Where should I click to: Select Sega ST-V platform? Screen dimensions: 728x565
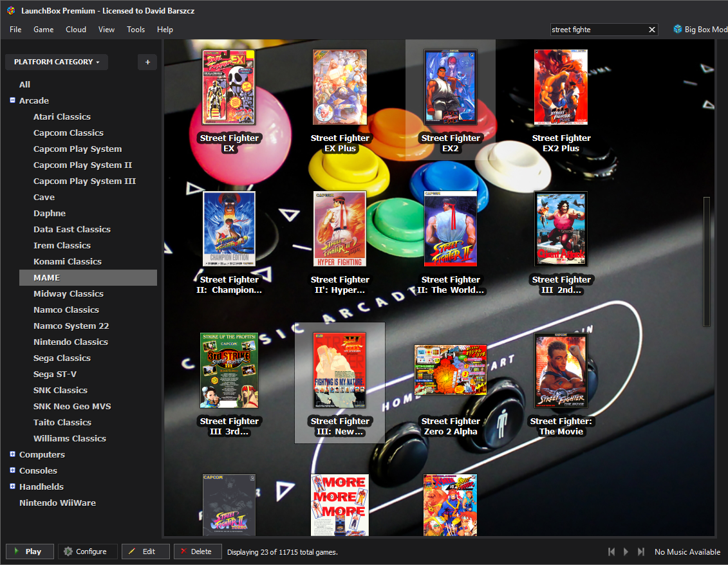[55, 374]
